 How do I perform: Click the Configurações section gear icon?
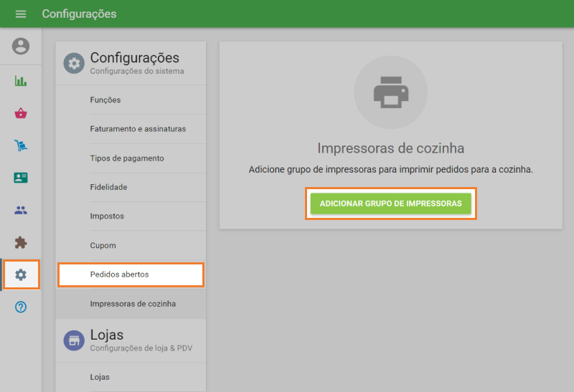click(x=74, y=63)
